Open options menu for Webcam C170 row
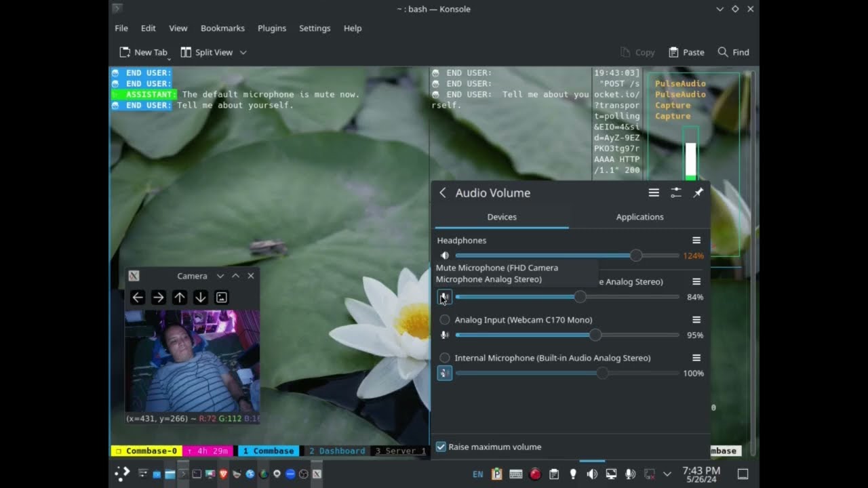This screenshot has height=488, width=868. coord(696,320)
